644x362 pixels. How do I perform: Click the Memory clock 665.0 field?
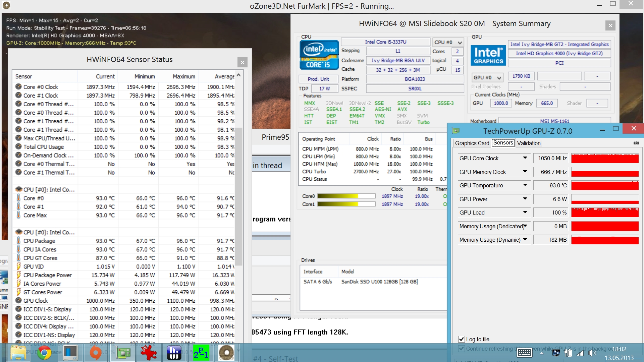click(x=547, y=103)
